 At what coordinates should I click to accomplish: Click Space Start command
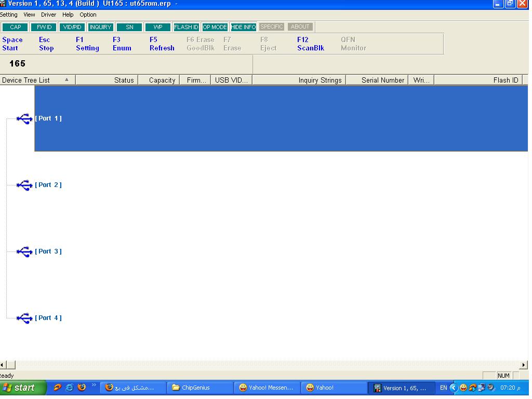tap(12, 44)
